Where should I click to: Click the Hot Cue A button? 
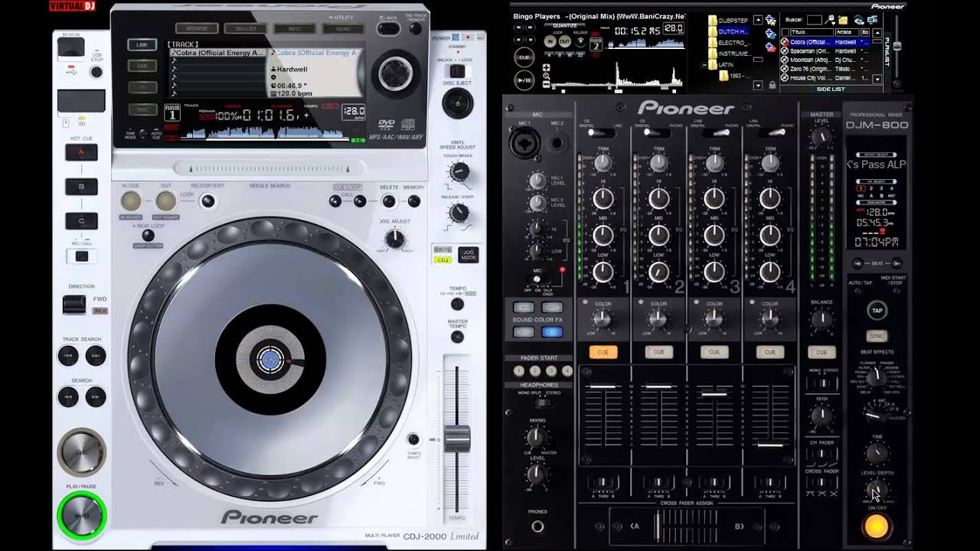tap(81, 152)
